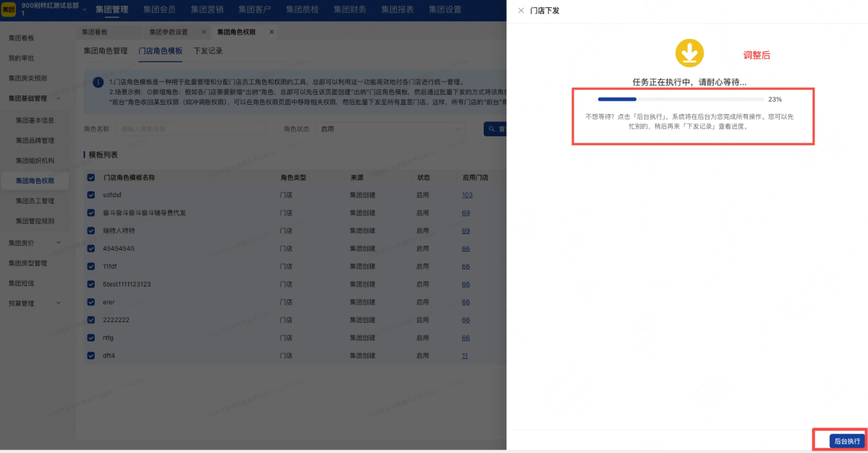Uncheck the dft4 template row
Viewport: 868px width, 453px height.
tap(91, 356)
